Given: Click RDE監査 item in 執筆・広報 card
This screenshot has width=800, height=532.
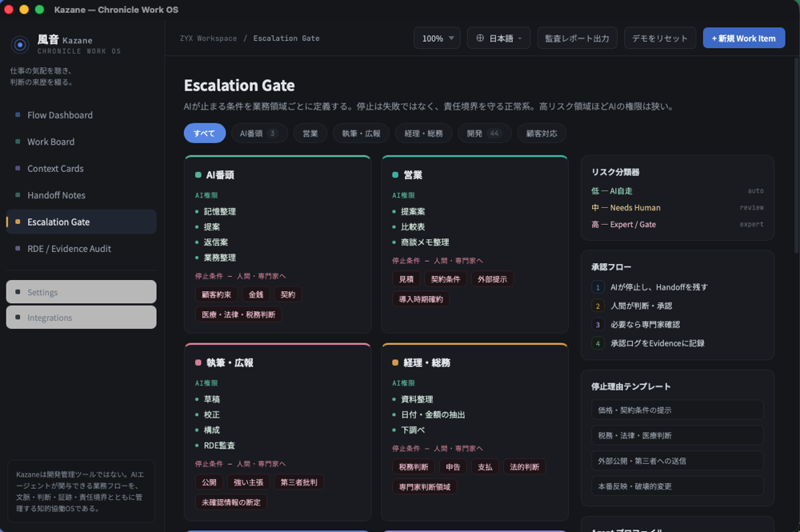Looking at the screenshot, I should tap(219, 446).
